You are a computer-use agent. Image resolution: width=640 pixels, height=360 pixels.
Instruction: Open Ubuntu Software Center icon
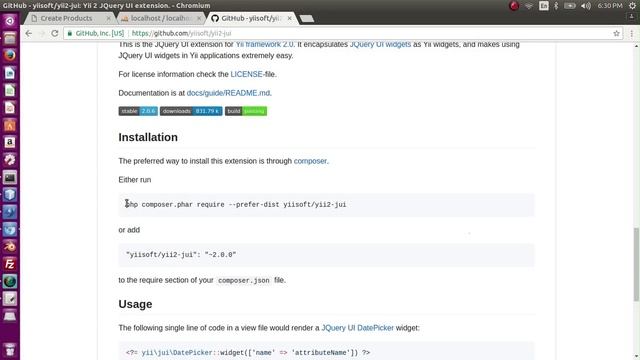10,125
